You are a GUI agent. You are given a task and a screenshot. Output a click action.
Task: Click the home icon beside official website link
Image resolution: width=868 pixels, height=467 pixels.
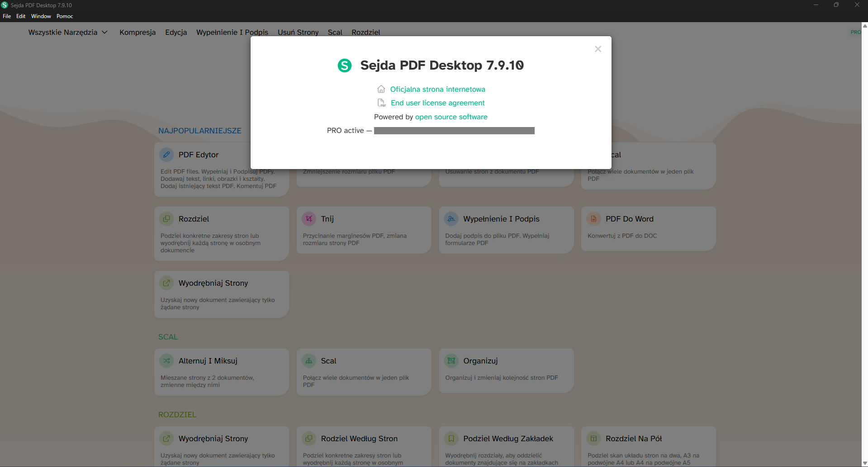click(381, 89)
